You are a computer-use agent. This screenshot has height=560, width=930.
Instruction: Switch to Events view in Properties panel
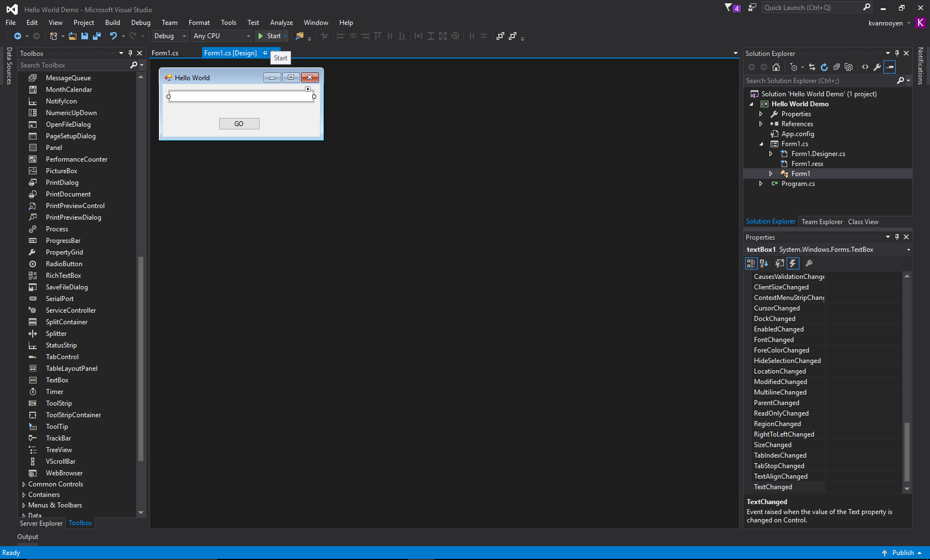[793, 263]
